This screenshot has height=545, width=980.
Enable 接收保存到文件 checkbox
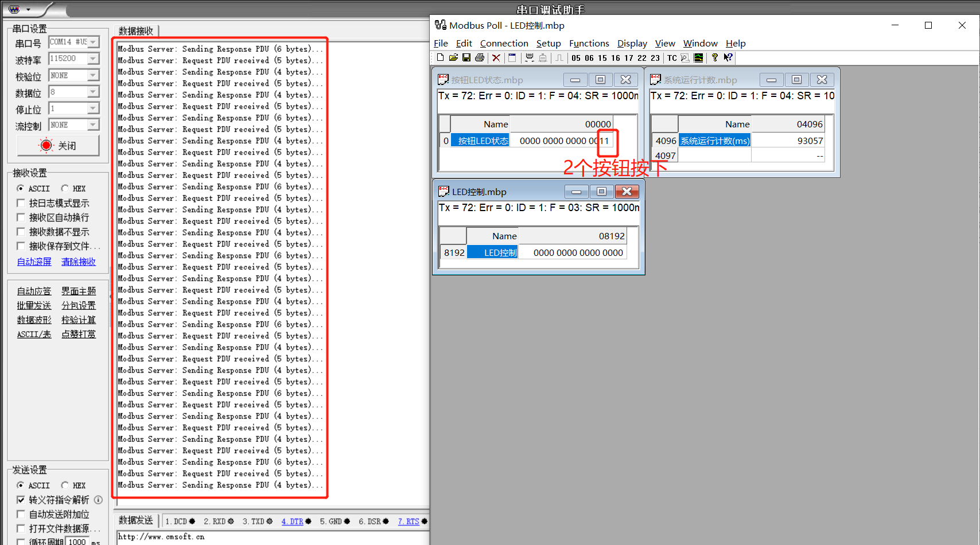(21, 246)
